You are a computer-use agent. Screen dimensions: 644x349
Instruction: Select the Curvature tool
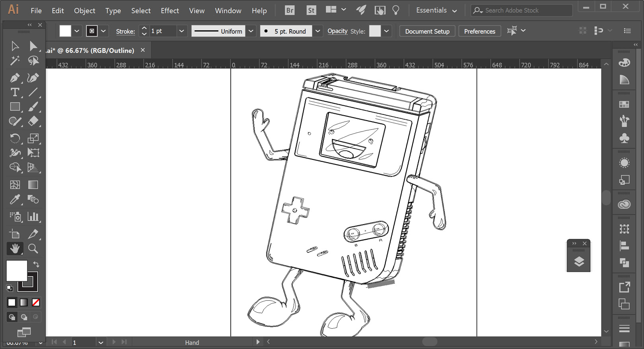tap(33, 78)
